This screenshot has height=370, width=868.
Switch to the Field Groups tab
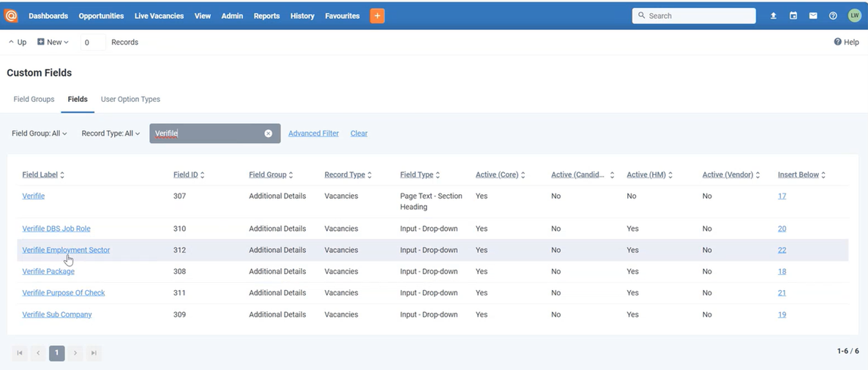(34, 99)
